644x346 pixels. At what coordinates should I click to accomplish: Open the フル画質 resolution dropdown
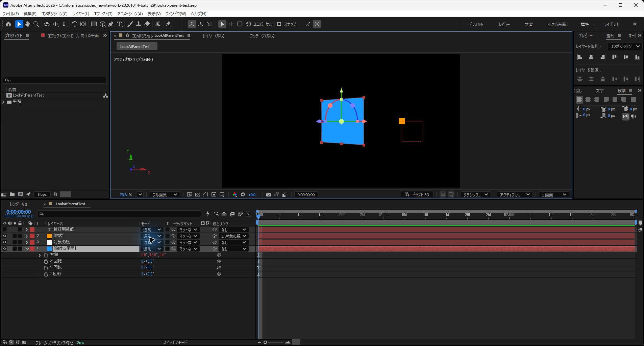point(165,194)
